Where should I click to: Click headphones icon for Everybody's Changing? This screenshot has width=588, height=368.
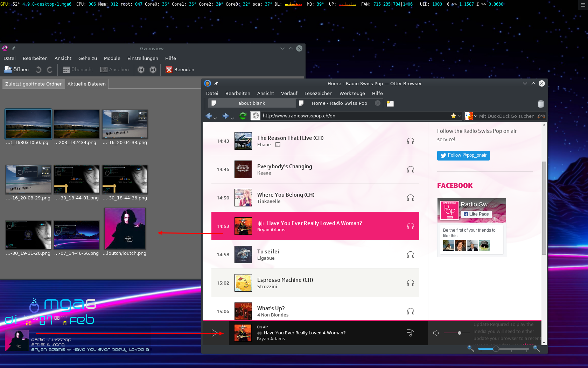tap(411, 170)
